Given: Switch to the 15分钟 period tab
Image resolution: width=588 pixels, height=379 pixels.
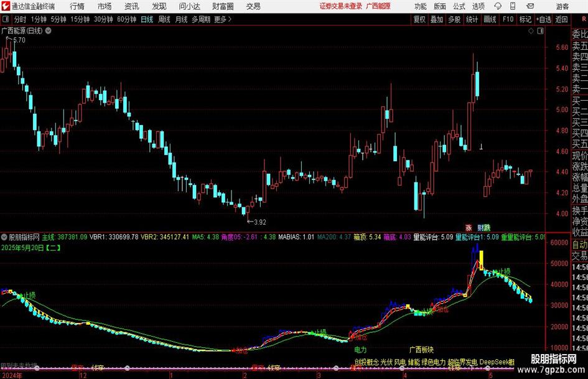Looking at the screenshot, I should tap(80, 19).
